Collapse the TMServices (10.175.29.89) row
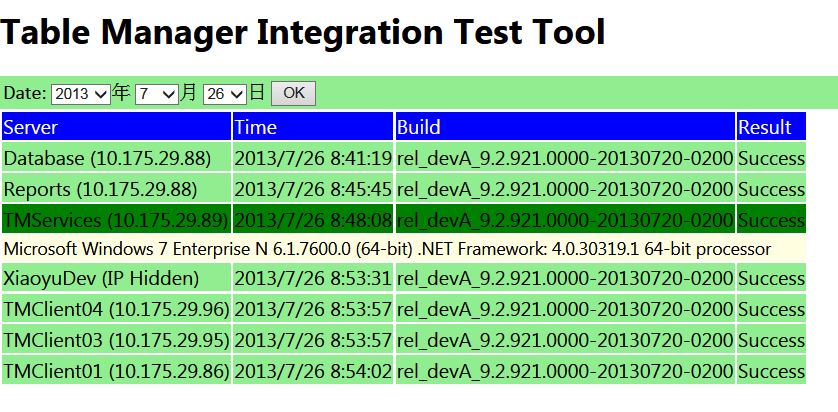The image size is (838, 412). click(x=115, y=219)
